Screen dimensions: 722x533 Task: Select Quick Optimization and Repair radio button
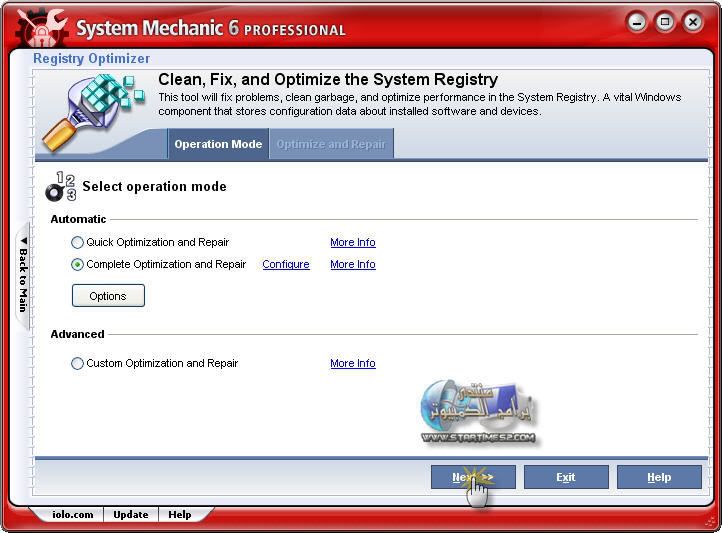(x=77, y=243)
